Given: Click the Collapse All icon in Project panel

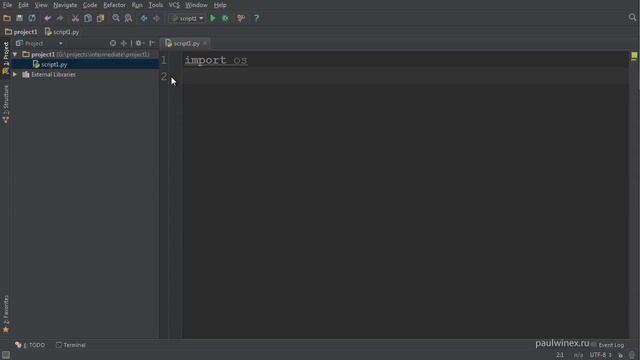Looking at the screenshot, I should click(124, 43).
